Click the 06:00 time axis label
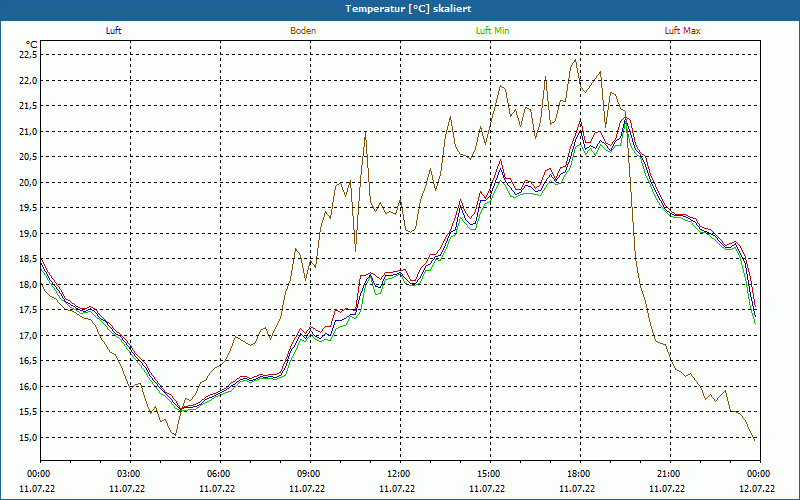 coord(220,474)
